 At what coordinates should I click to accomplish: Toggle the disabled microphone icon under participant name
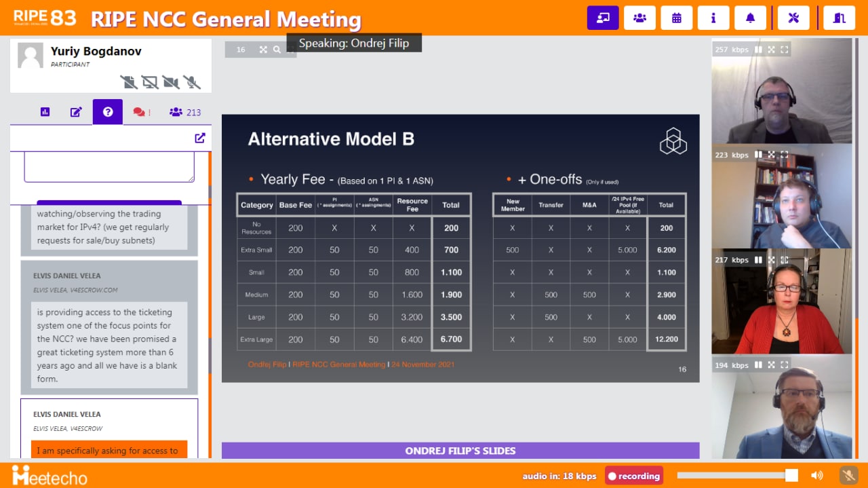(x=192, y=82)
